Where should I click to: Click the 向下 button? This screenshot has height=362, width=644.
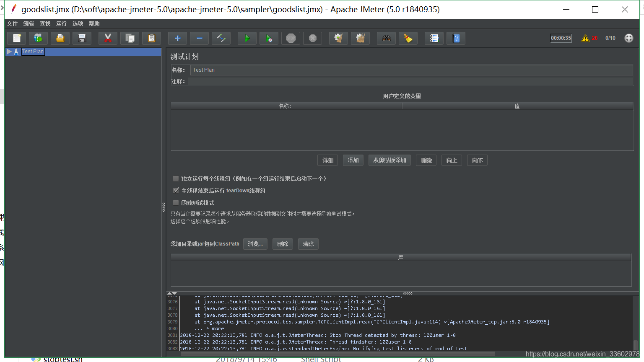477,160
